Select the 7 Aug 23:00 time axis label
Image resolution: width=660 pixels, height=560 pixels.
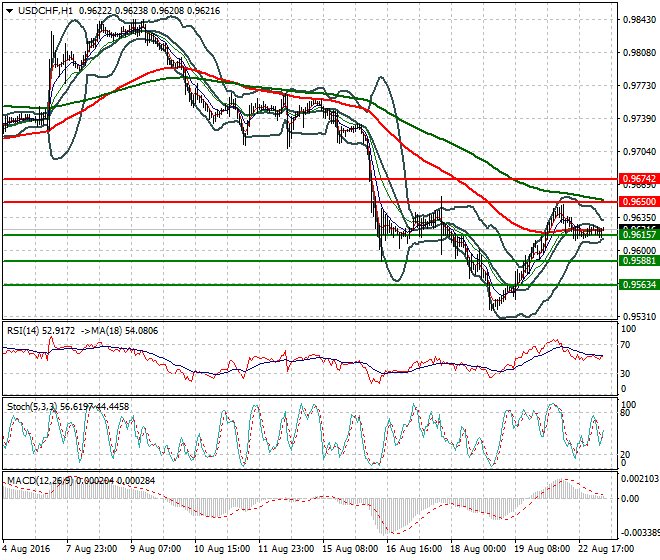pos(91,549)
